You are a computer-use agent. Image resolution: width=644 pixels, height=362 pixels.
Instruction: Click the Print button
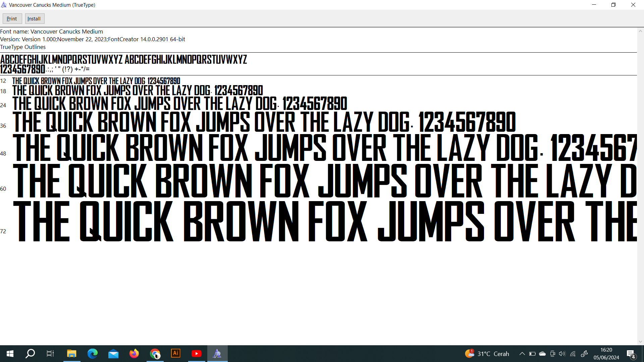coord(12,19)
